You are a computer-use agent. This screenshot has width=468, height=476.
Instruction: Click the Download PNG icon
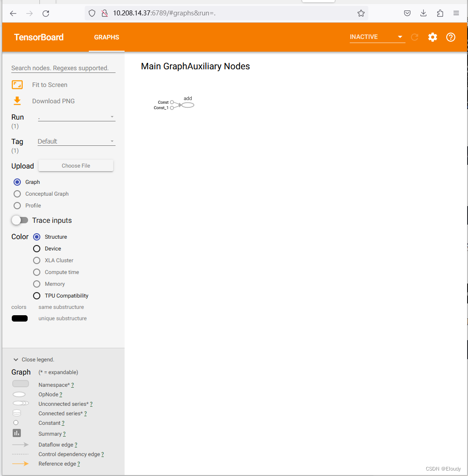pos(17,101)
